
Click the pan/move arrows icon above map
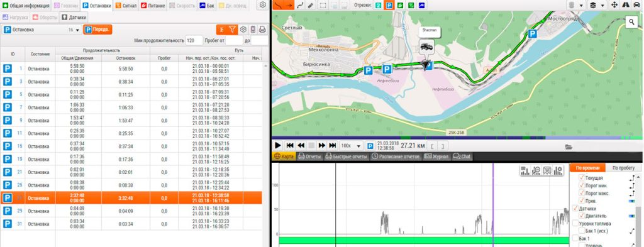tap(615, 5)
